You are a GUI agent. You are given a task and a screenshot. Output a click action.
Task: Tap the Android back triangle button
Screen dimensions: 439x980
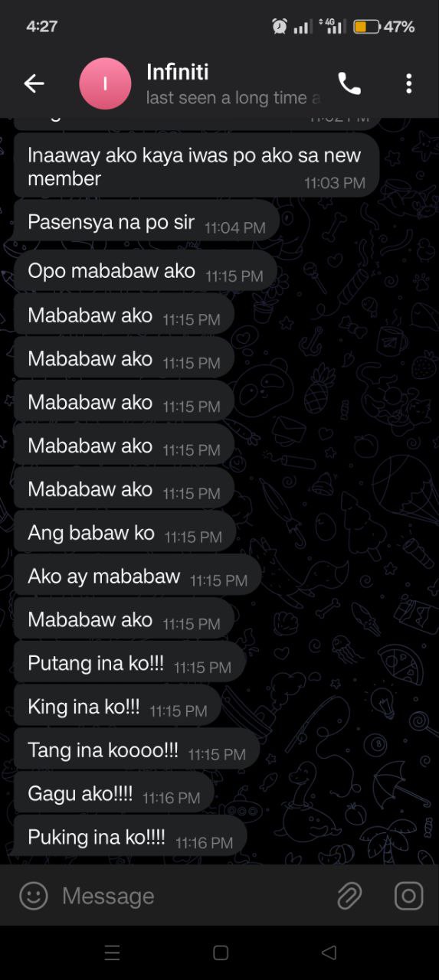point(329,952)
